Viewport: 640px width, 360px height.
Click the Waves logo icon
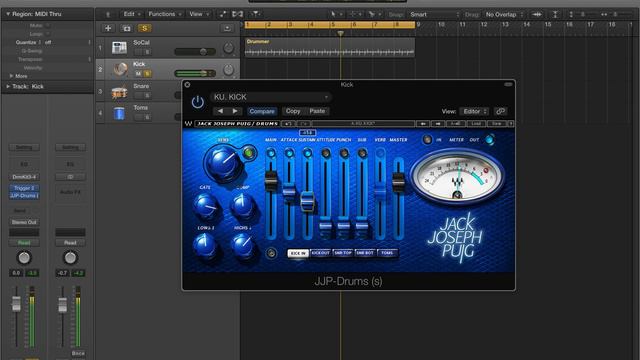click(188, 123)
